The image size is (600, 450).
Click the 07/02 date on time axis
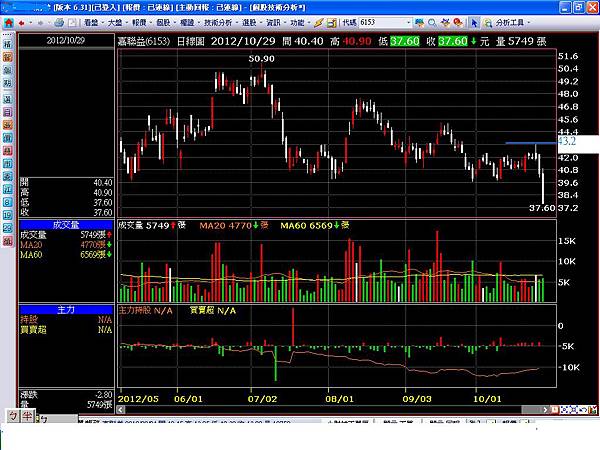[262, 399]
